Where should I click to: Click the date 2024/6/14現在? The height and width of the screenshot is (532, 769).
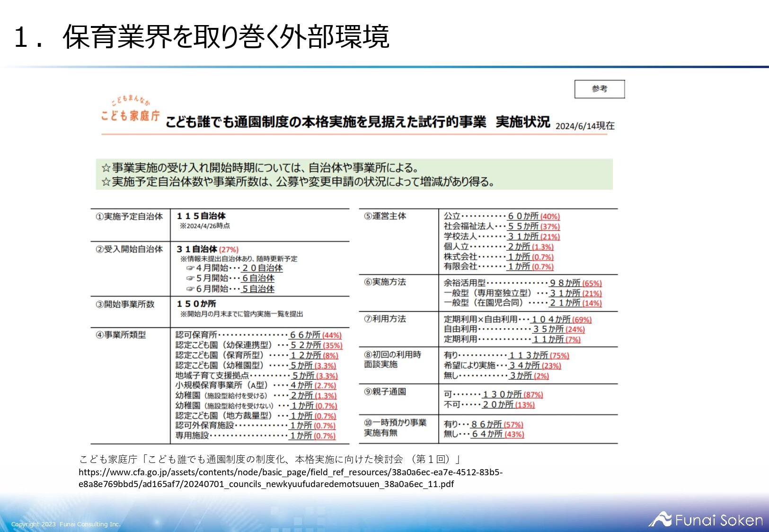tap(585, 126)
